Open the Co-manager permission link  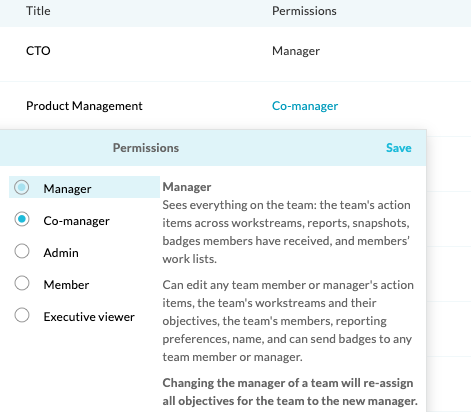pos(305,106)
